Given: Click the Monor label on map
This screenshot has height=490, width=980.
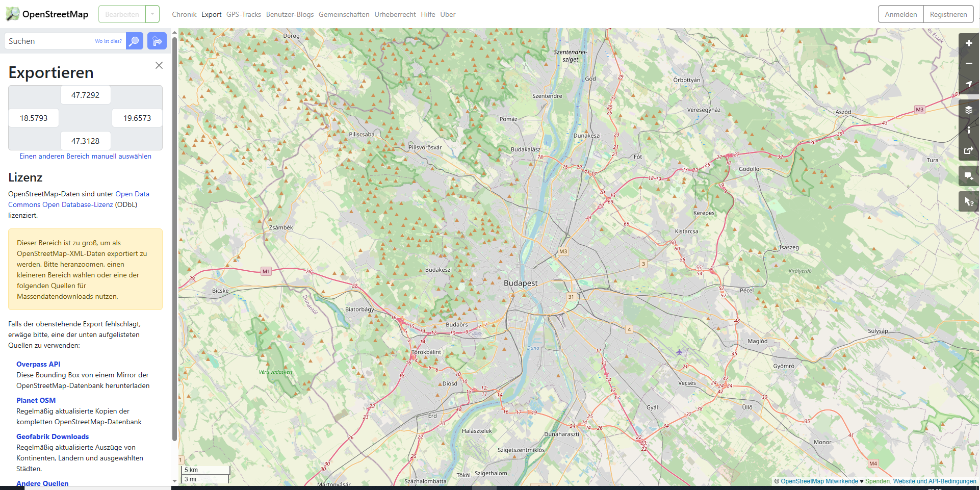Looking at the screenshot, I should [x=822, y=442].
